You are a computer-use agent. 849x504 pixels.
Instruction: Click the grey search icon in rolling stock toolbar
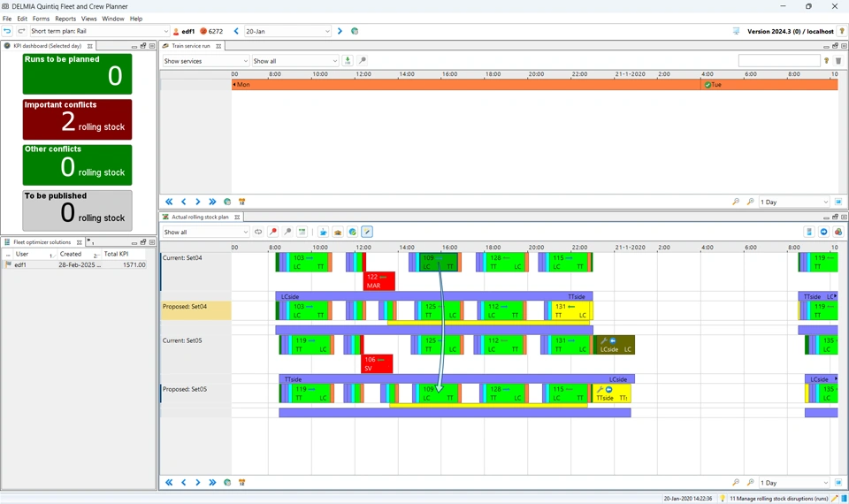coord(287,232)
